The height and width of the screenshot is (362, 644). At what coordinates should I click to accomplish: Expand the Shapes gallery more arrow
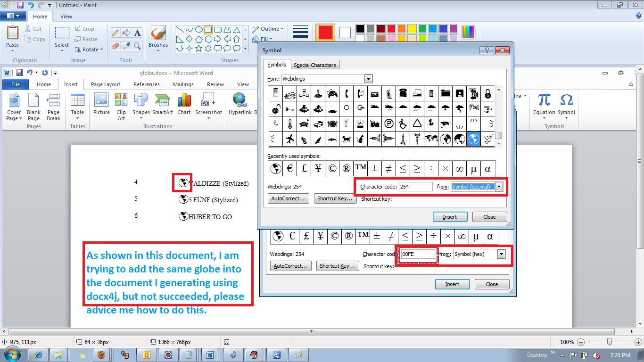click(x=245, y=48)
